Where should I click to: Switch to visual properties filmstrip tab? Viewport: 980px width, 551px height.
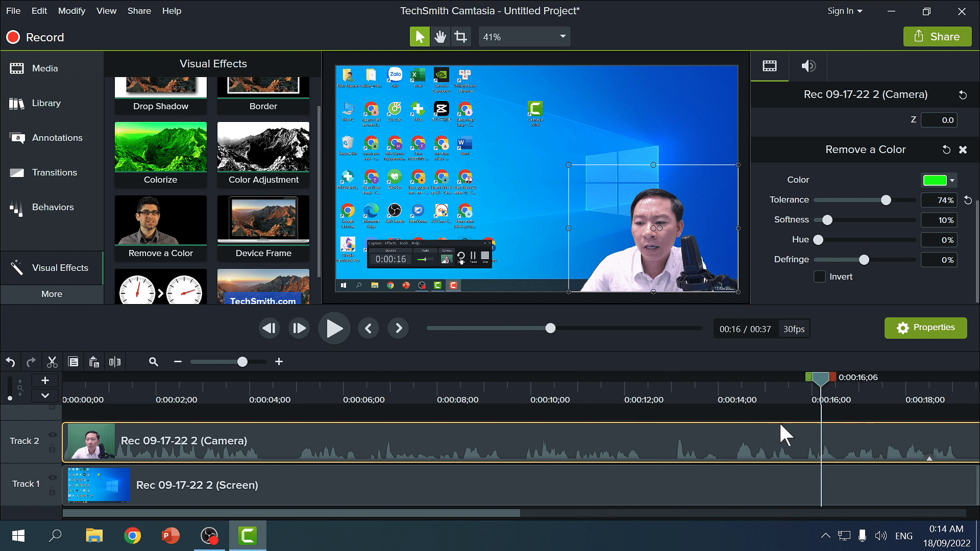[x=770, y=66]
